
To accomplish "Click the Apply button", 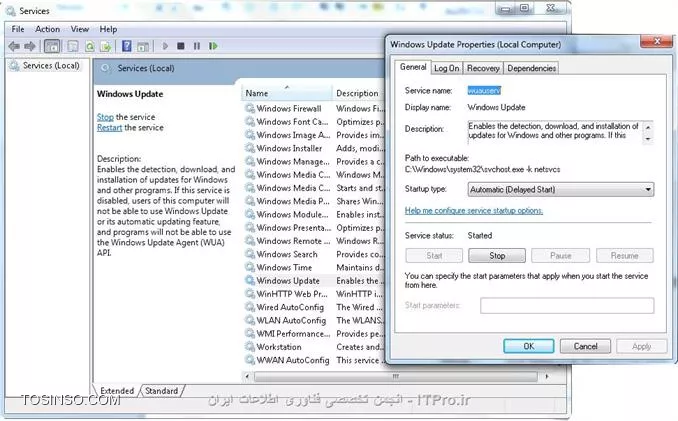I will 641,346.
